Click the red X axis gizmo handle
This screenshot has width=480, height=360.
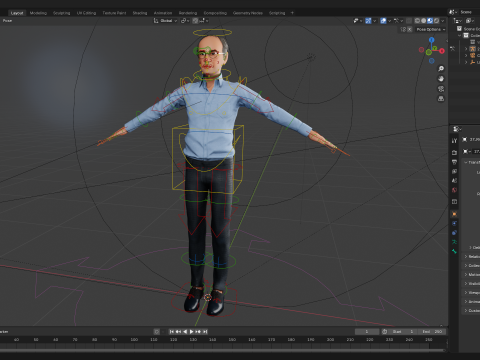[442, 51]
